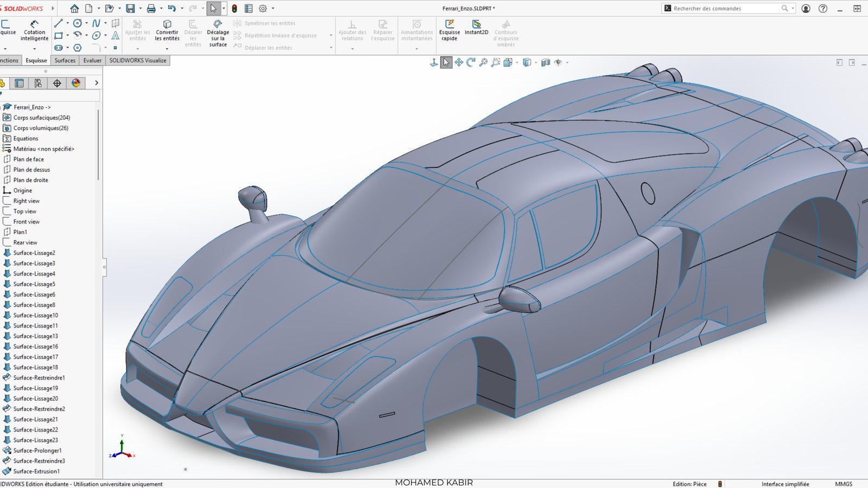Open the Display style cube dropdown
868x488 pixels.
527,62
